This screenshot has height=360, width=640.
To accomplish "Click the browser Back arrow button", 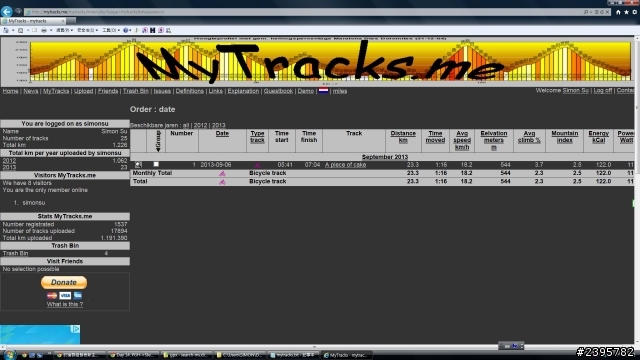I will (7, 11).
